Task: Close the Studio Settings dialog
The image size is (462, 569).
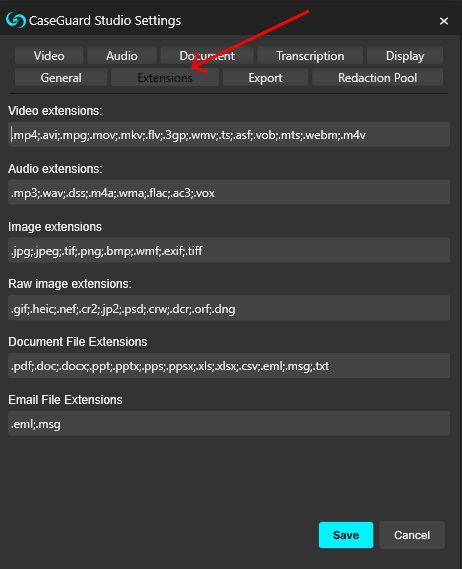Action: [x=443, y=21]
